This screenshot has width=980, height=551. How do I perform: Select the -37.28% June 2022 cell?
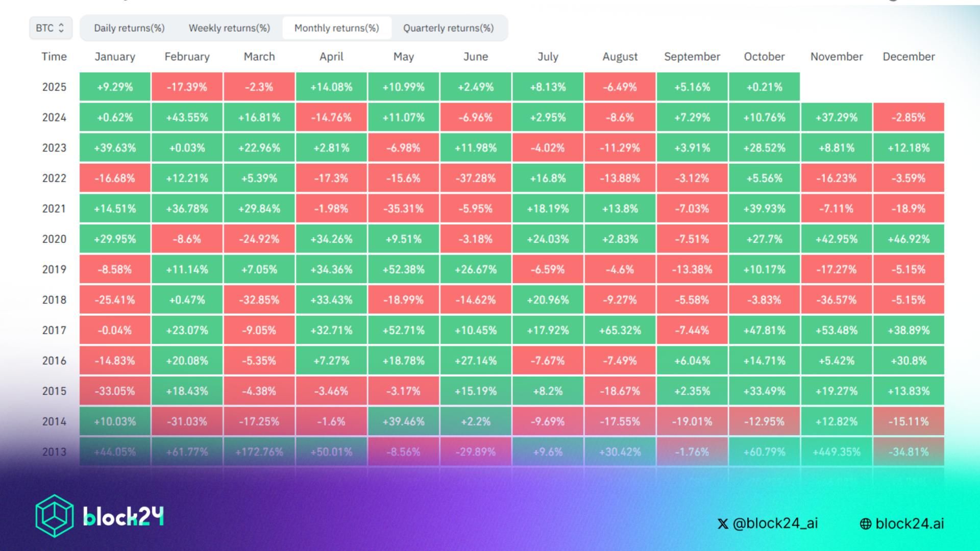(475, 178)
